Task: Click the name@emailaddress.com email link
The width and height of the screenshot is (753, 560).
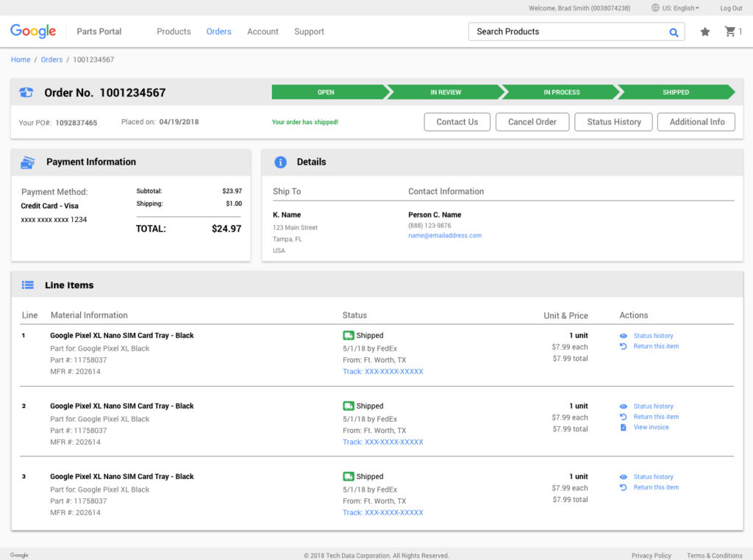Action: pyautogui.click(x=445, y=236)
